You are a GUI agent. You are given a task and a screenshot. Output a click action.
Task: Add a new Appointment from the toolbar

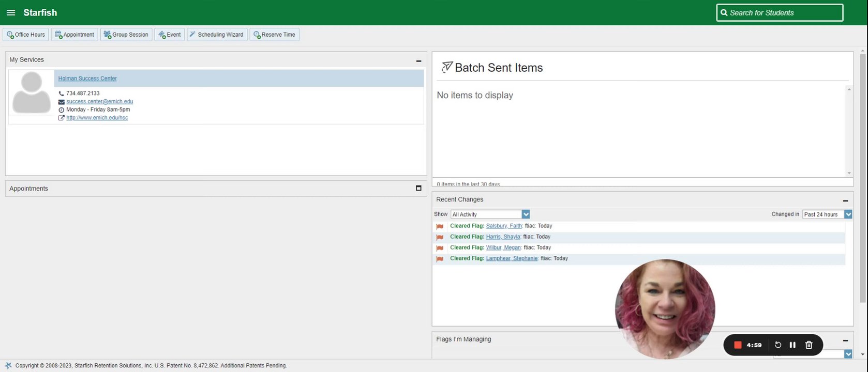[x=74, y=35]
